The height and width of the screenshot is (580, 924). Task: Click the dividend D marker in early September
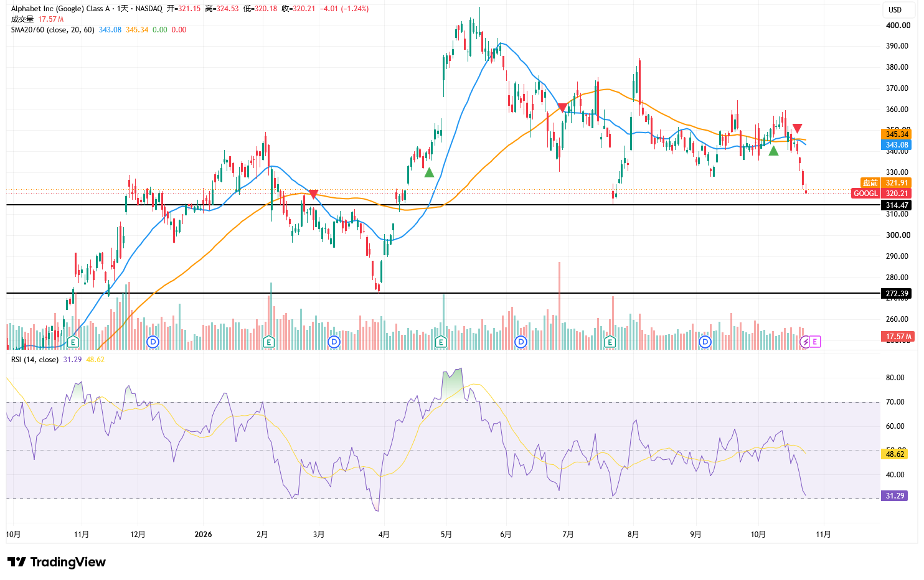click(x=705, y=342)
